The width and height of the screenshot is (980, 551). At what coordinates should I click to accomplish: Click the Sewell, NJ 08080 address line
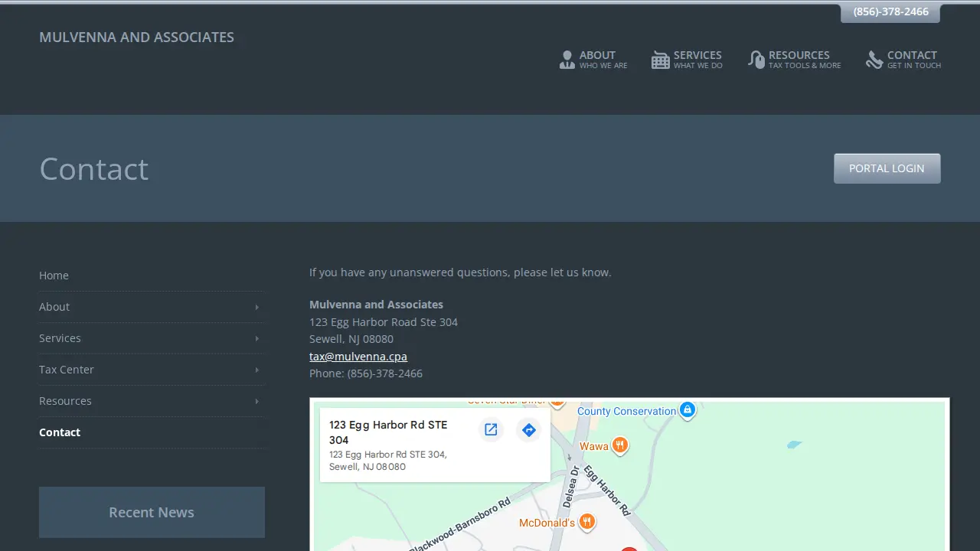351,339
